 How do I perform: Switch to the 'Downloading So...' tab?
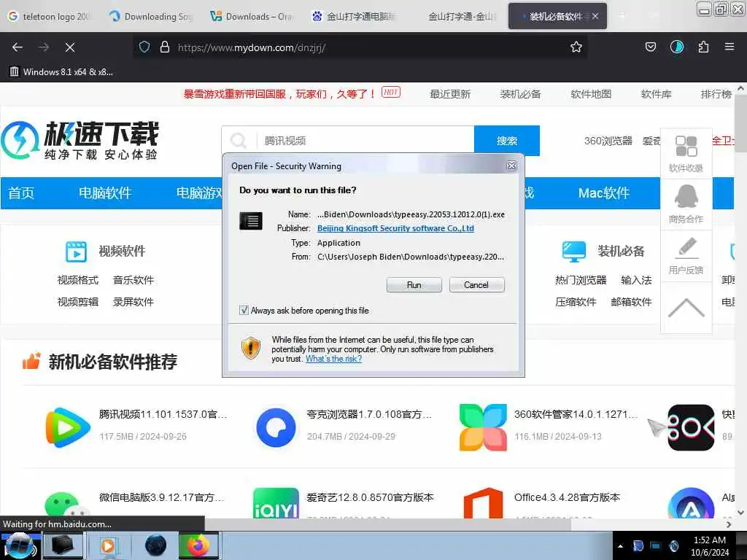pos(150,16)
